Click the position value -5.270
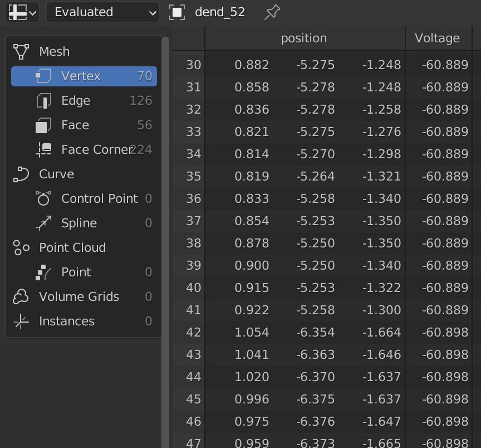Image resolution: width=481 pixels, height=448 pixels. click(x=315, y=154)
